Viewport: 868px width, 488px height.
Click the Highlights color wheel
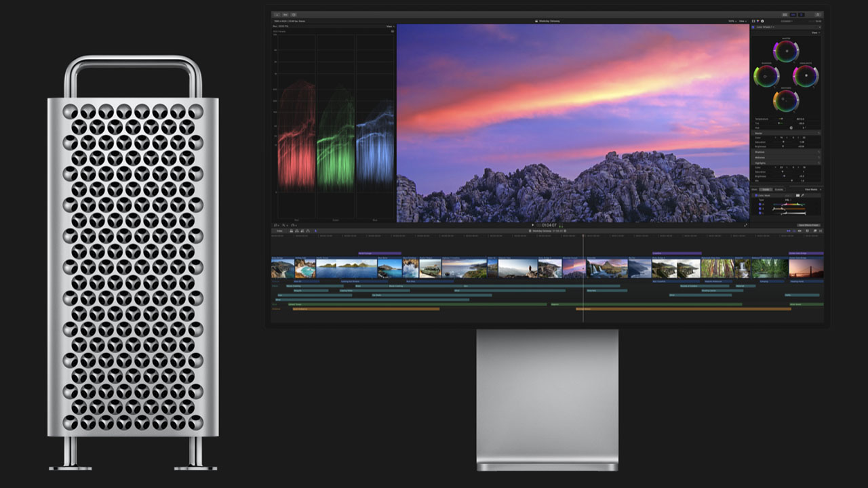[x=806, y=76]
